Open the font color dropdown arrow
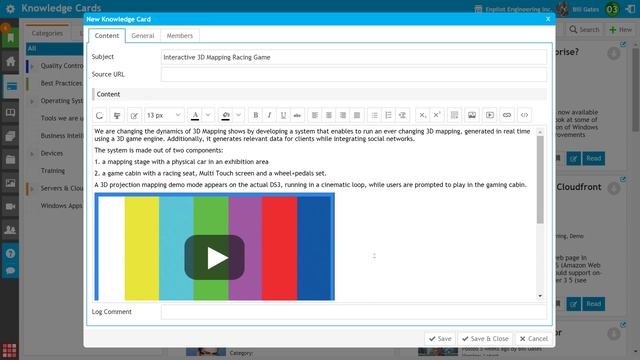The height and width of the screenshot is (360, 640). [208, 116]
